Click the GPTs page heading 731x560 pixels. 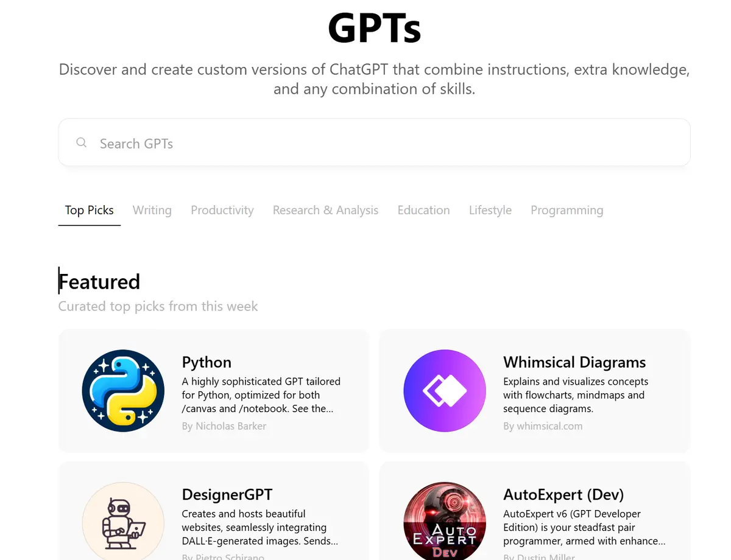pyautogui.click(x=374, y=28)
